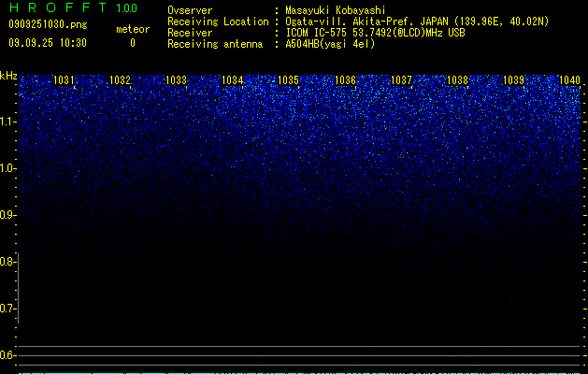Click the 1031 time marker label
Viewport: 588px width, 374px height.
64,79
